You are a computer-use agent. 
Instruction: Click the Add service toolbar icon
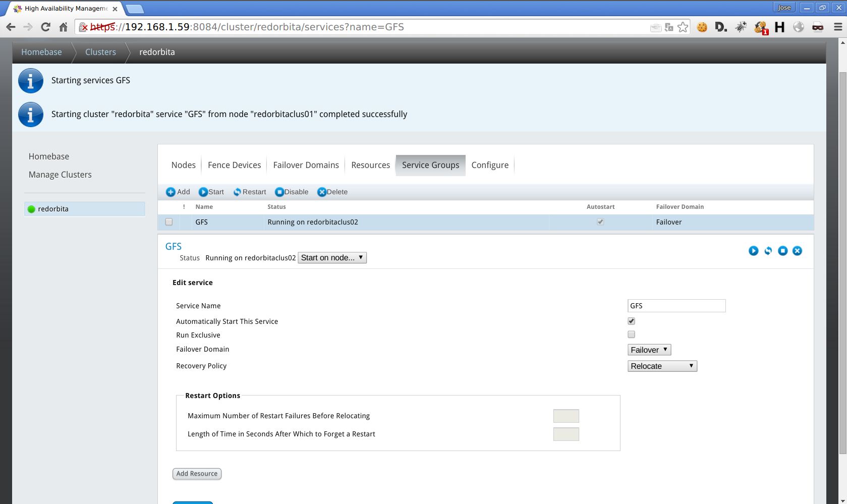pyautogui.click(x=171, y=192)
